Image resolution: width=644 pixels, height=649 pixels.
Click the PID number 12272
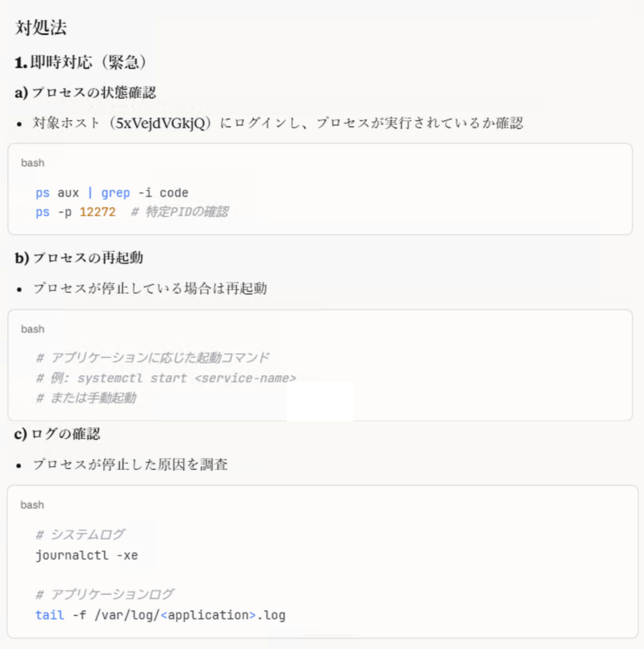[98, 212]
